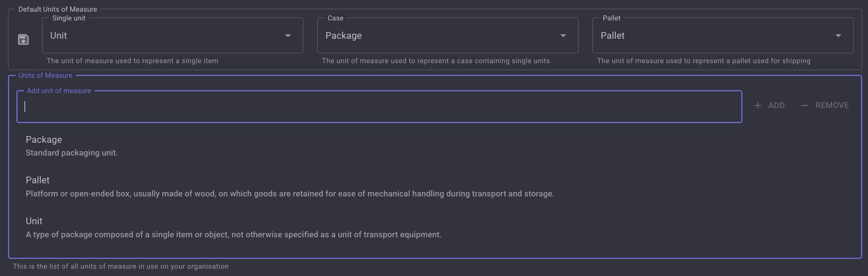Open the Case dropdown showing Package
Screen dimensions: 868x276
(x=448, y=35)
